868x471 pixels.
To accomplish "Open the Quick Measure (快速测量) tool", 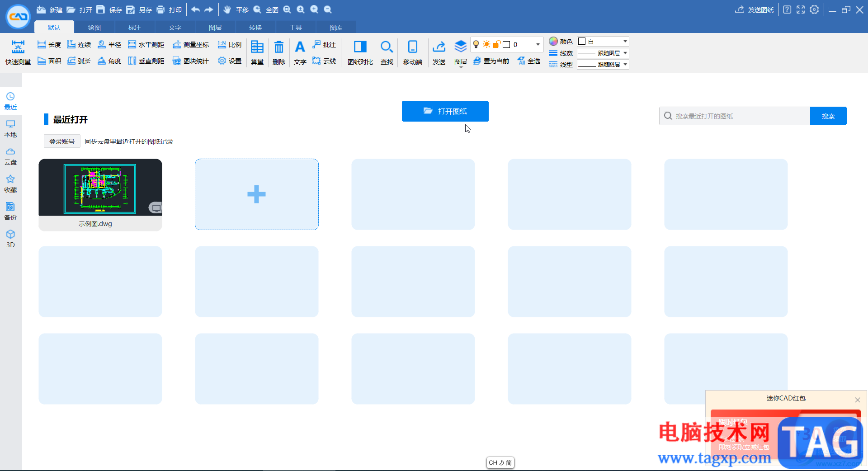I will tap(18, 52).
